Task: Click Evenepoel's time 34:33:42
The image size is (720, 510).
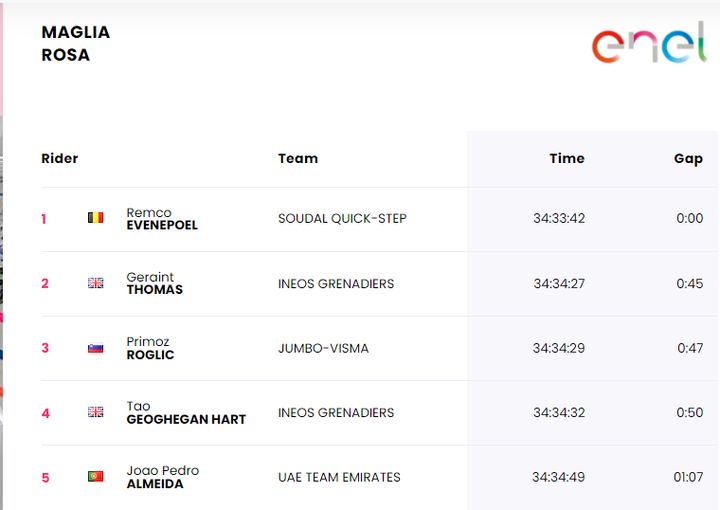Action: 559,219
